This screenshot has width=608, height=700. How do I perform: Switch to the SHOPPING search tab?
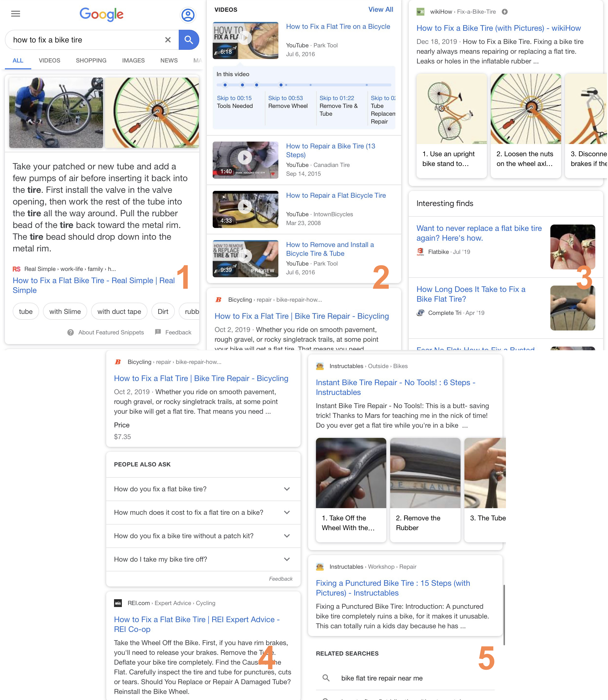[91, 60]
